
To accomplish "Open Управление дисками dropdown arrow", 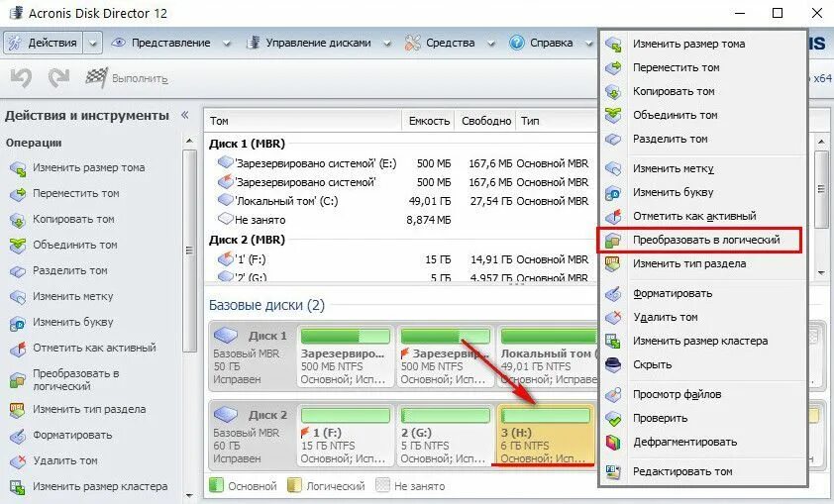I will click(x=387, y=44).
